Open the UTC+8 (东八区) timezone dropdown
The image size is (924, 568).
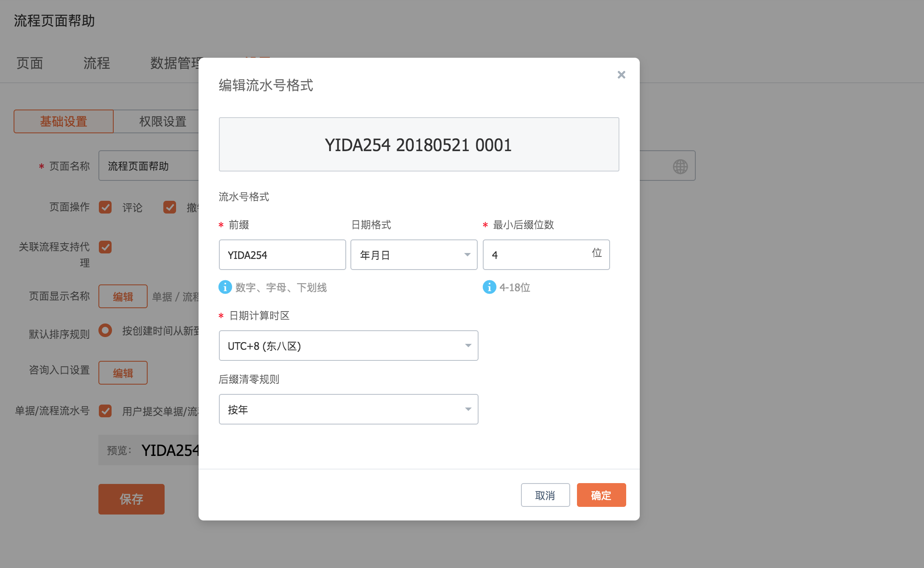348,346
